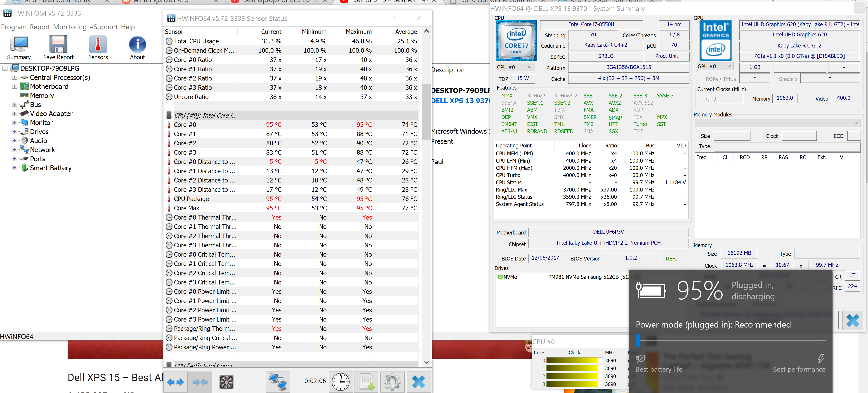Click the Best performance lightning icon
This screenshot has height=393, width=868.
[x=821, y=359]
